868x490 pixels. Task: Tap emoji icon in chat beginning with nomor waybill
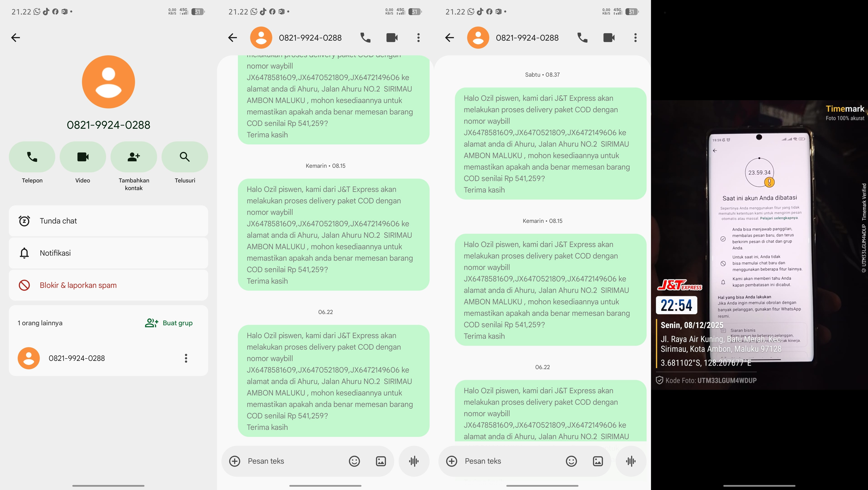pos(354,461)
